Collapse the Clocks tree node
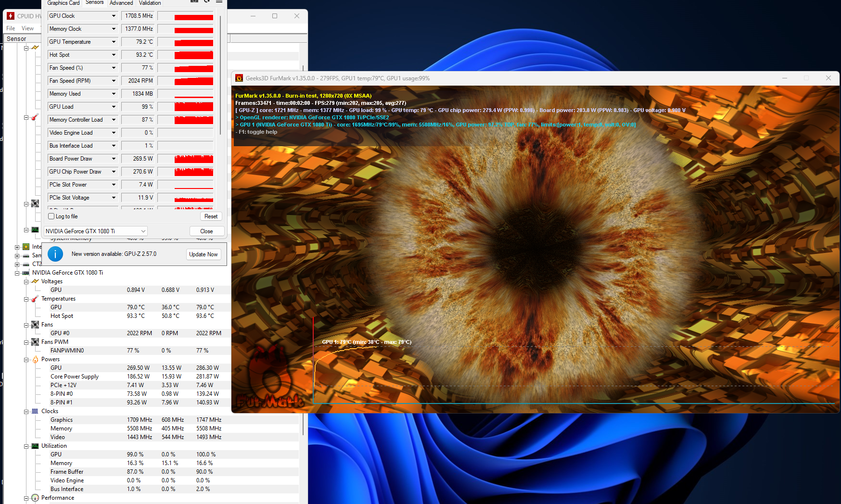The image size is (841, 504). point(26,411)
